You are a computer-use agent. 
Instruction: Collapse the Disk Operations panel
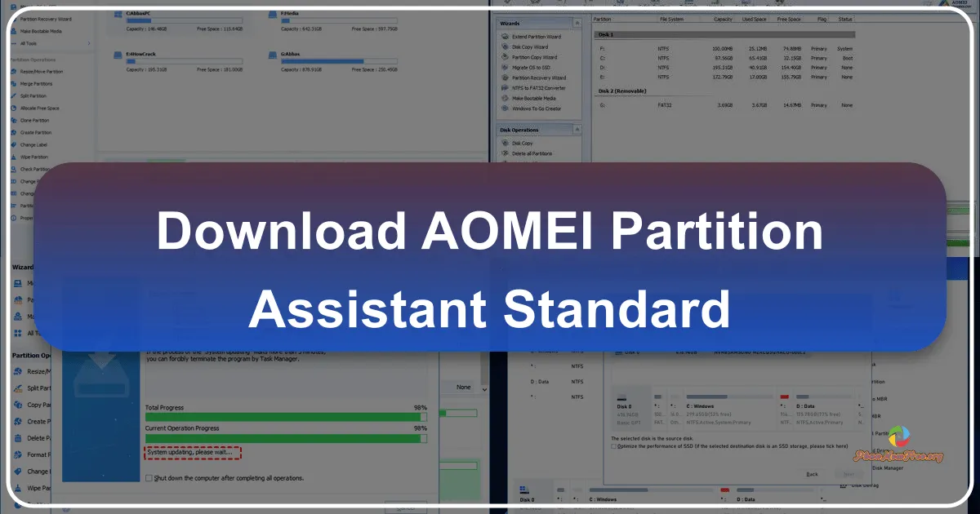tap(578, 129)
